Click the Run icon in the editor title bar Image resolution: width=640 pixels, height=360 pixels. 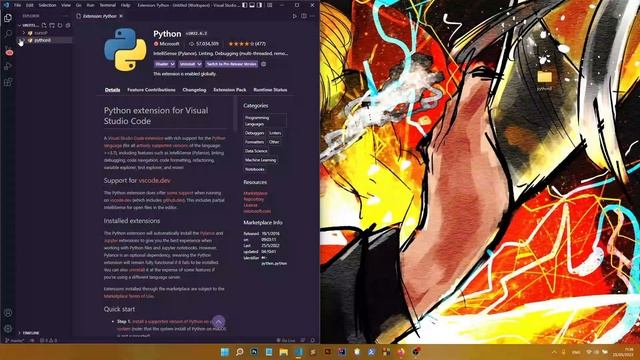tap(295, 16)
